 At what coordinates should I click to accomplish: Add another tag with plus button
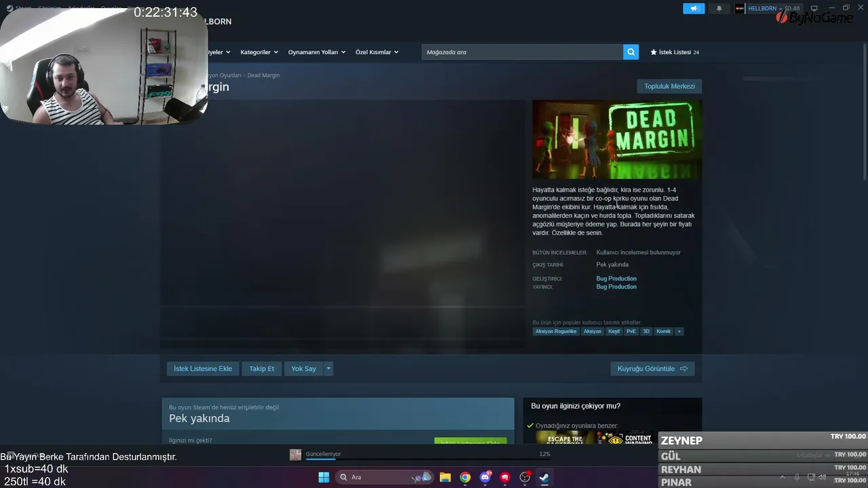click(679, 331)
